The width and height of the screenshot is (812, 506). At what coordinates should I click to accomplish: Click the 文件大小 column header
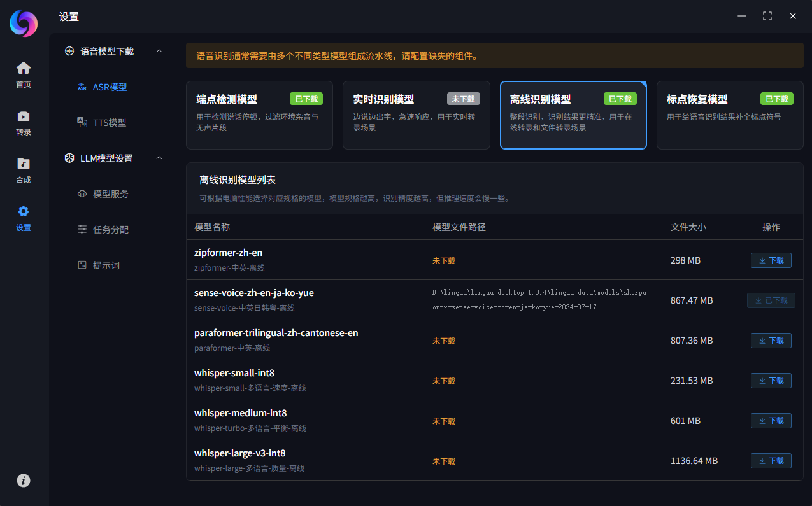pos(688,227)
